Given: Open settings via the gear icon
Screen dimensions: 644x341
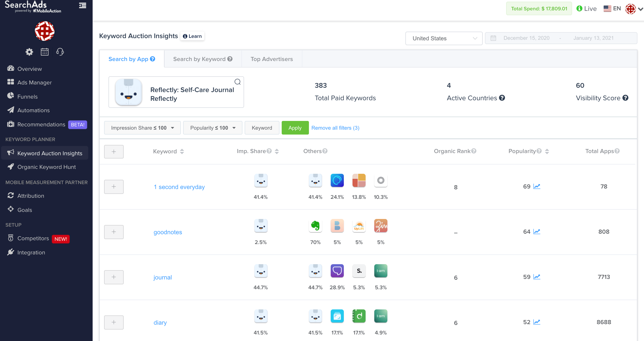Looking at the screenshot, I should [x=29, y=52].
